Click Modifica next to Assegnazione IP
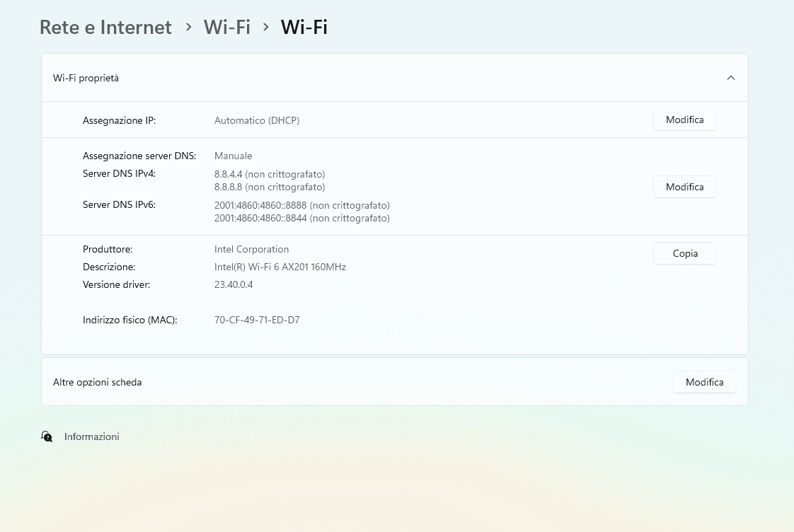794x532 pixels. tap(684, 120)
